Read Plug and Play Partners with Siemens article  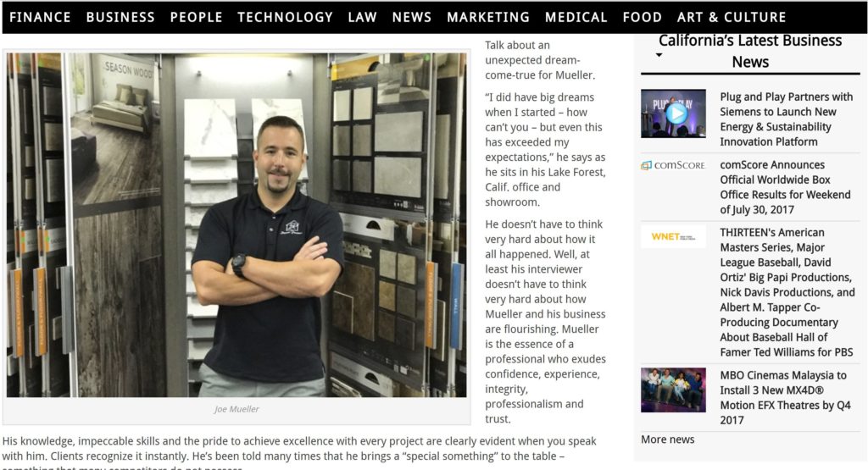pos(786,119)
